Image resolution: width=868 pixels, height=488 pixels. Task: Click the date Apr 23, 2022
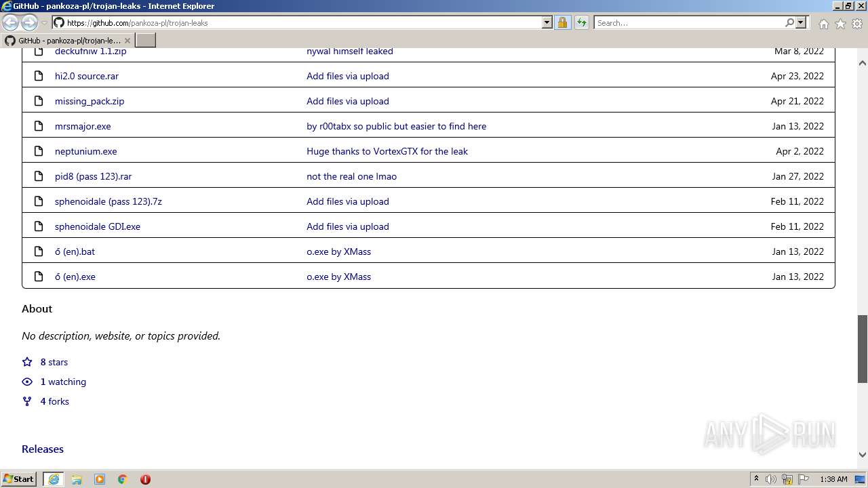pos(797,76)
